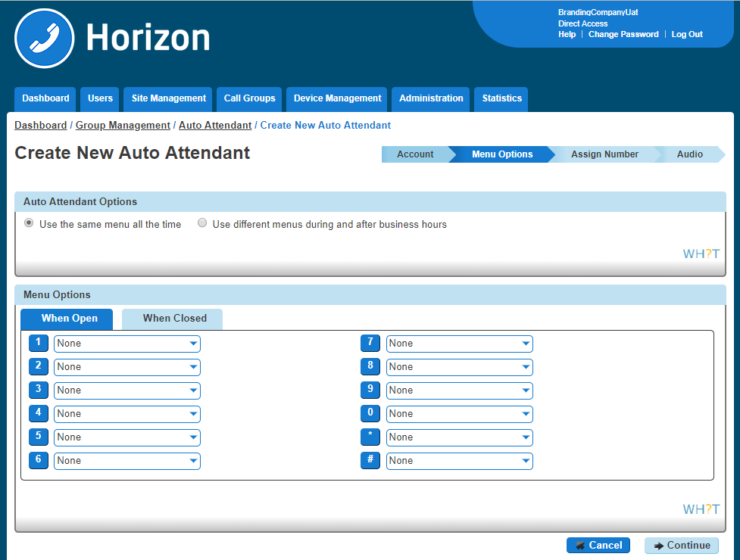Click the Log Out link

click(687, 34)
